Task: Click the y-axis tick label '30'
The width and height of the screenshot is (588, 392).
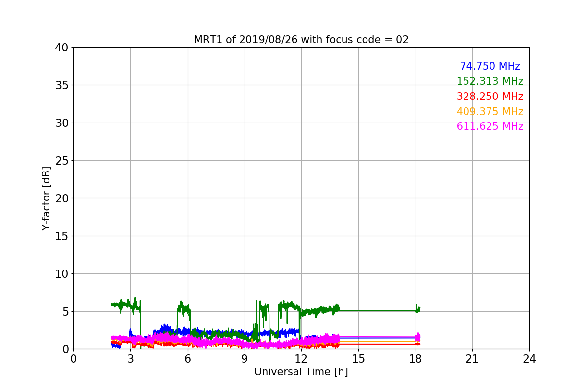Action: tap(62, 123)
